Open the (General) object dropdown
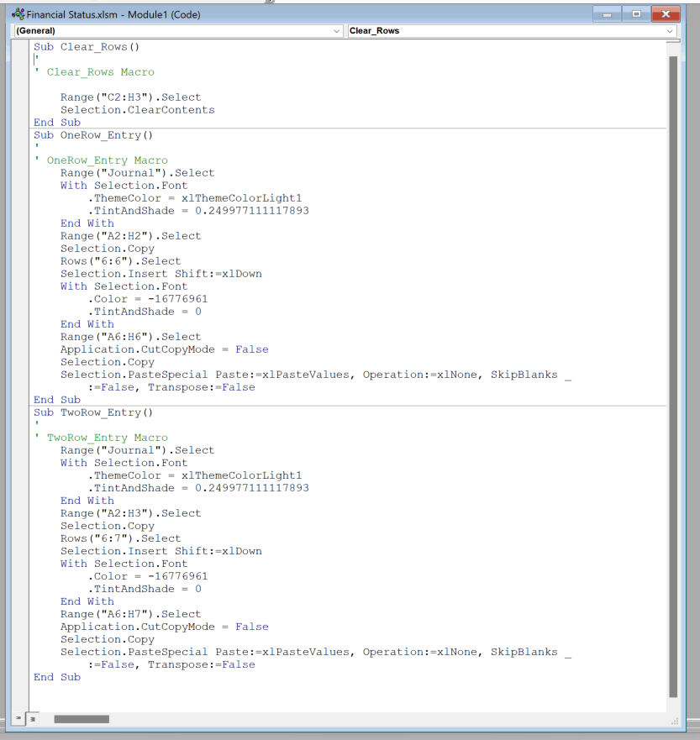This screenshot has height=740, width=700. coord(177,31)
